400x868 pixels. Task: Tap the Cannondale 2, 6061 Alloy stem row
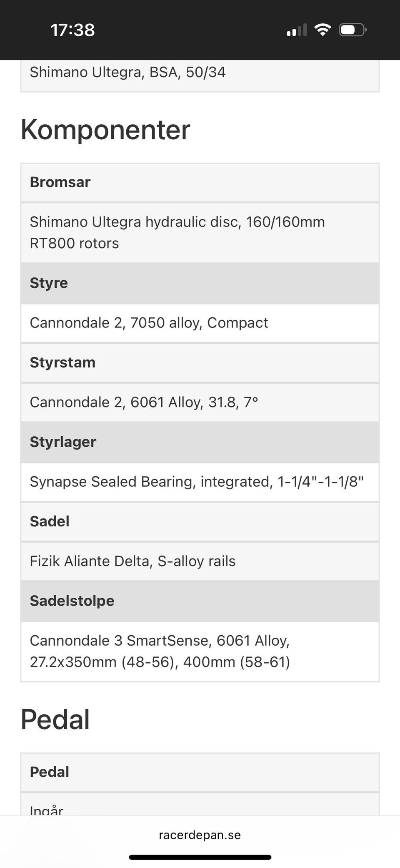[x=200, y=402]
